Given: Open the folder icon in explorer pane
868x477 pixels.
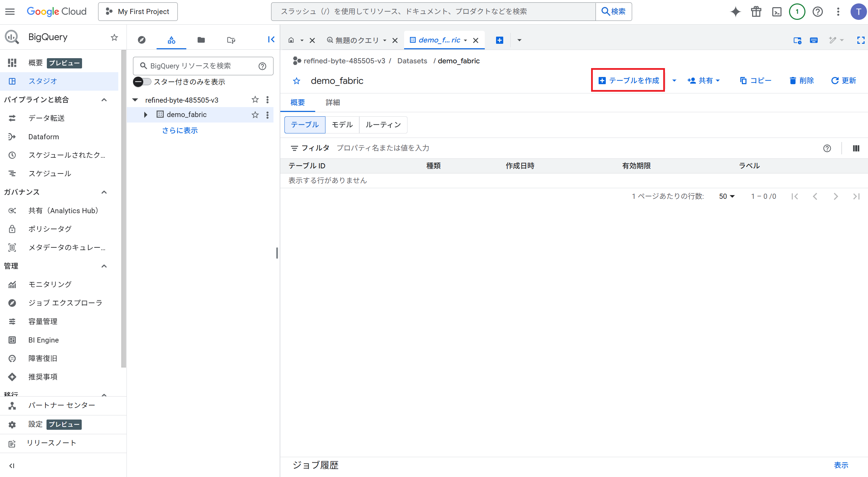Looking at the screenshot, I should pyautogui.click(x=201, y=40).
